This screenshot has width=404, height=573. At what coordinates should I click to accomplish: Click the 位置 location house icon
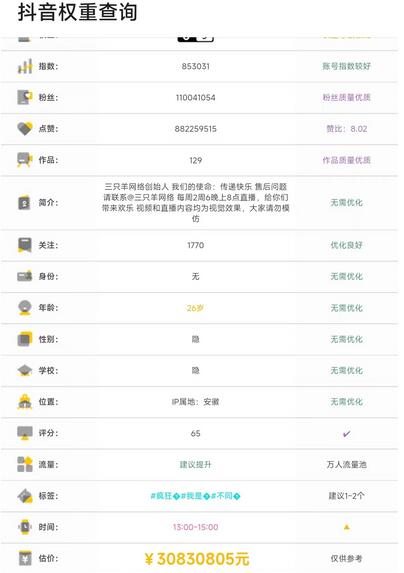click(x=25, y=402)
